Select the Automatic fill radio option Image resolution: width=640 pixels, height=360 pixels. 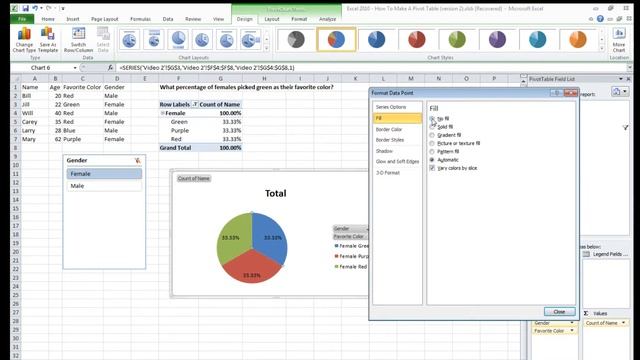coord(432,160)
